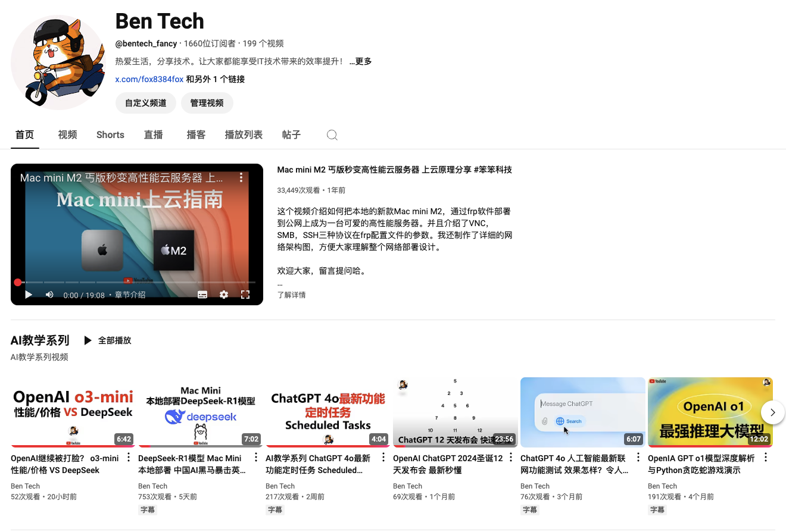Open video title OpenIA GPT o1模型深度解析

point(701,464)
